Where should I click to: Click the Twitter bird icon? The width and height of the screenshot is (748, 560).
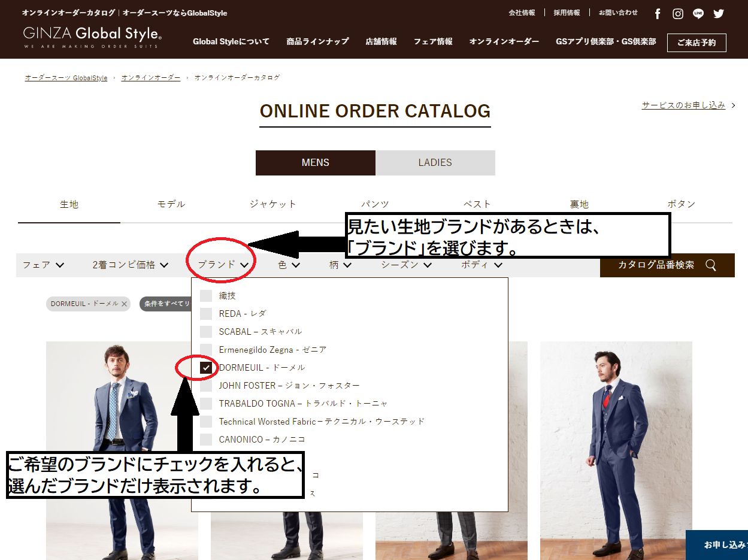(719, 14)
